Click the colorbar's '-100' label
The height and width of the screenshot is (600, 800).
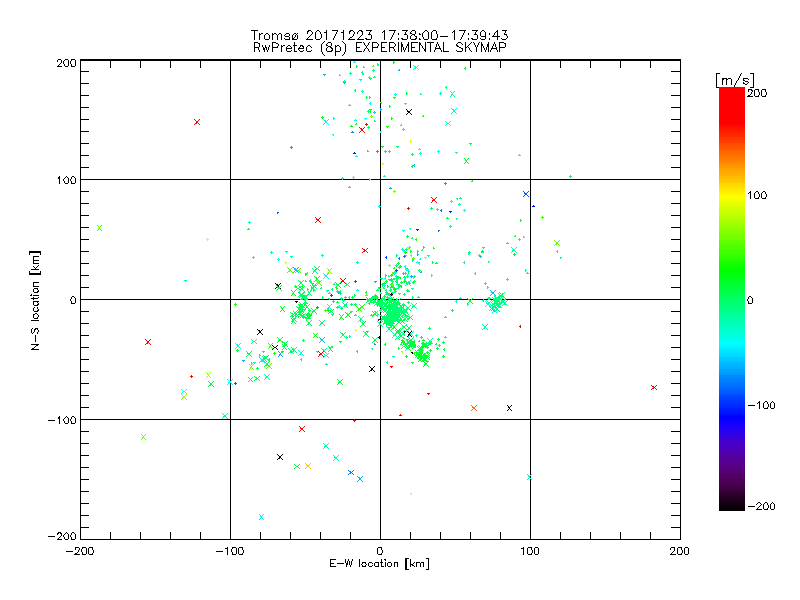coord(761,406)
